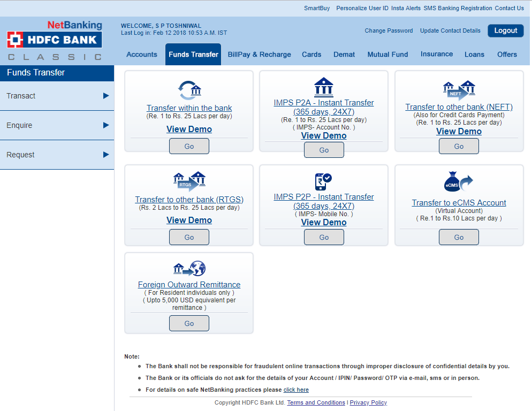Expand the Request menu arrow
Screen dimensions: 532x411
[x=106, y=155]
